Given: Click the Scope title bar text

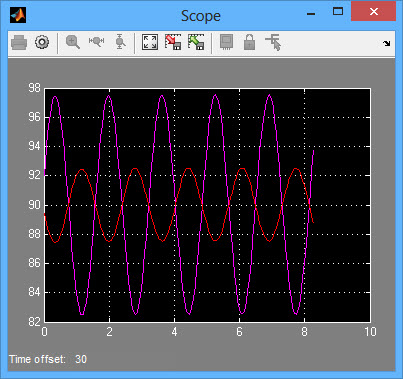Looking at the screenshot, I should [201, 16].
